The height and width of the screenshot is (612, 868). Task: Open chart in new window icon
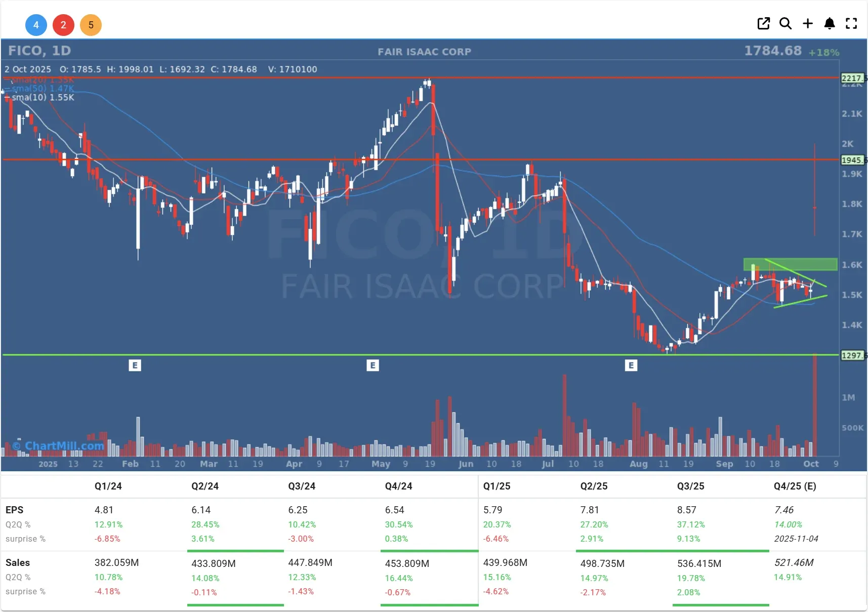763,23
